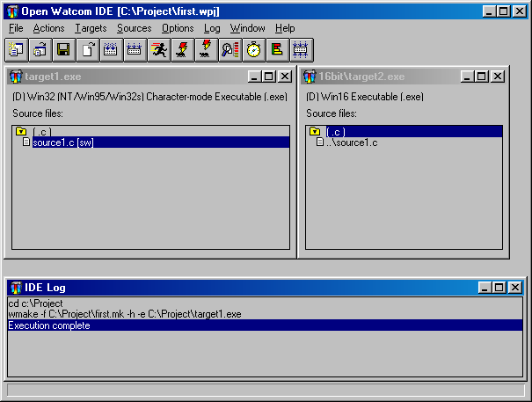Click the blank page with arrow toolbar icon
This screenshot has width=532, height=402.
click(x=88, y=50)
